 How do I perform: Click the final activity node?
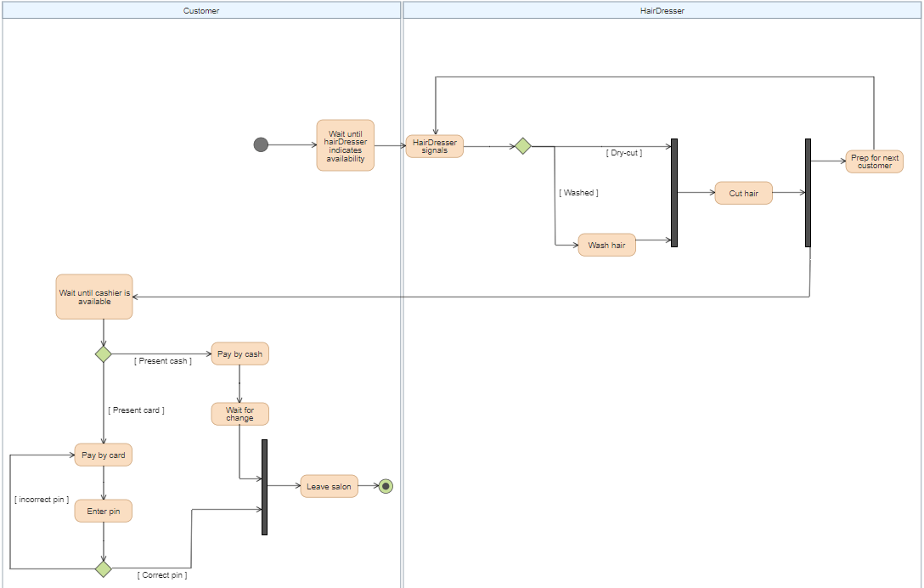(386, 486)
